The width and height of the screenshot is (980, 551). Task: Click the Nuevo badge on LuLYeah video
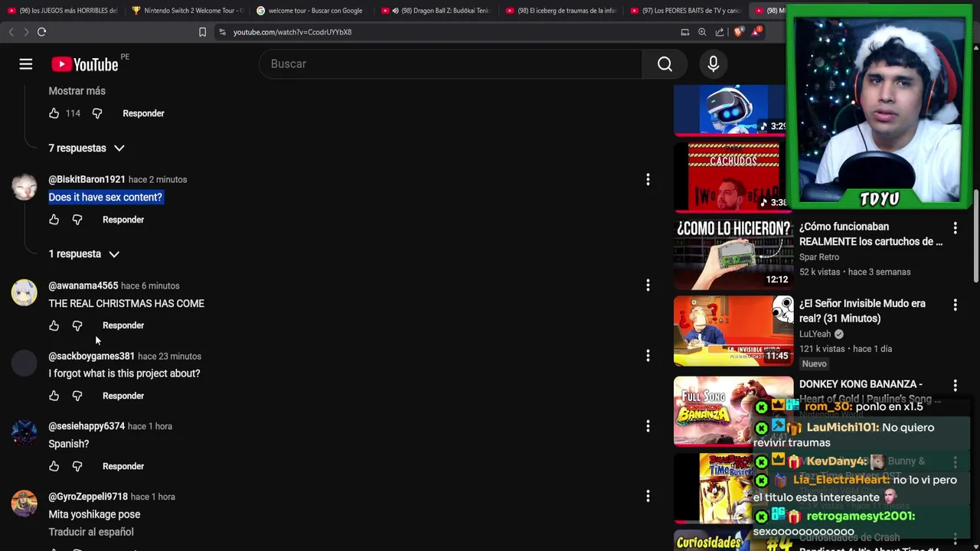pyautogui.click(x=814, y=364)
